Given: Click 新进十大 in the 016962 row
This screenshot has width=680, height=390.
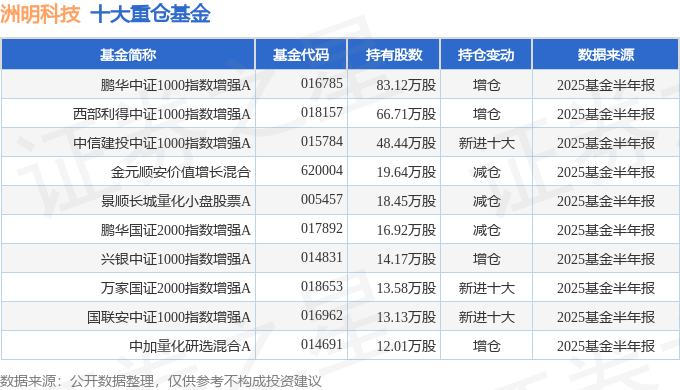Looking at the screenshot, I should coord(487,318).
